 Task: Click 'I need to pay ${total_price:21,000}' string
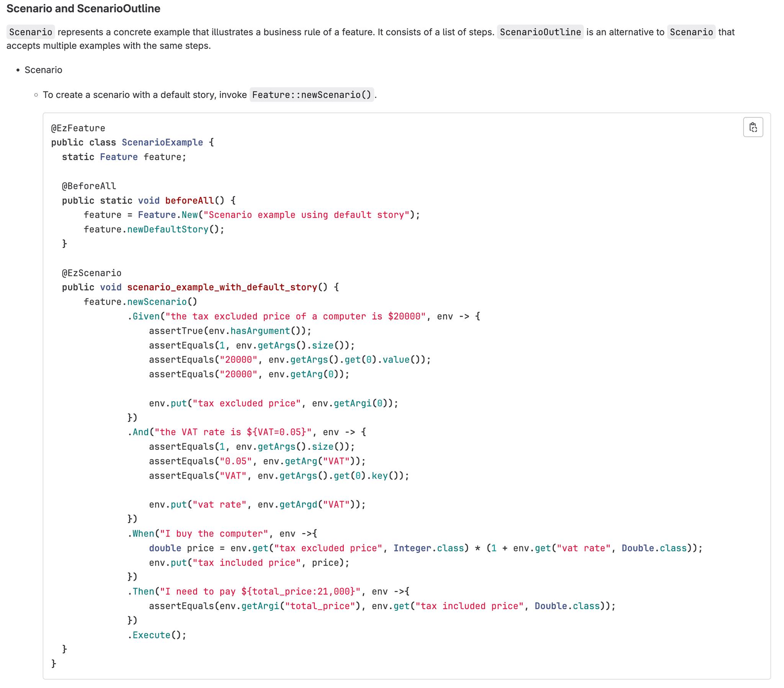pos(260,591)
